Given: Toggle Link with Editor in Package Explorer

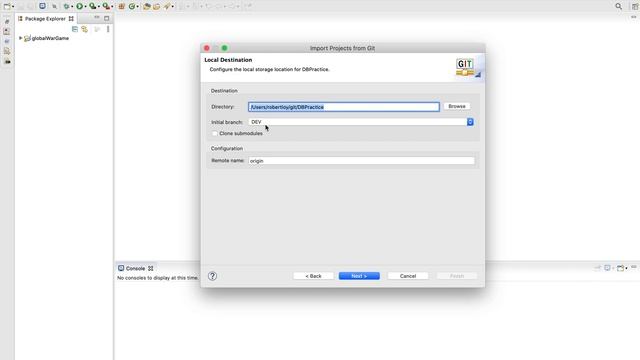Looking at the screenshot, I should 84,29.
